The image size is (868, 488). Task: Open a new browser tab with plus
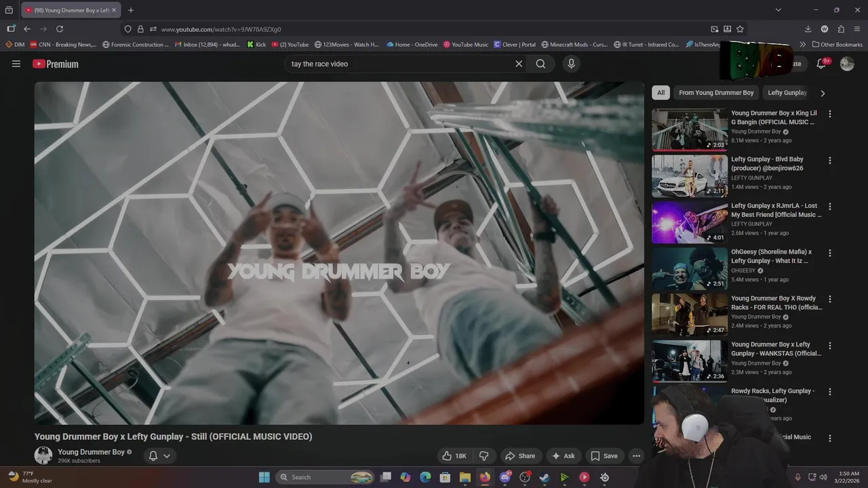pyautogui.click(x=131, y=10)
